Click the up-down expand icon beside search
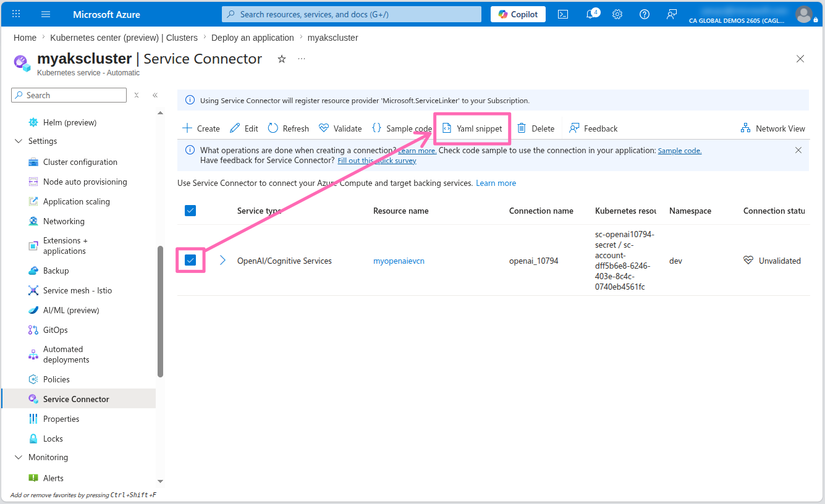825x504 pixels. click(x=137, y=95)
